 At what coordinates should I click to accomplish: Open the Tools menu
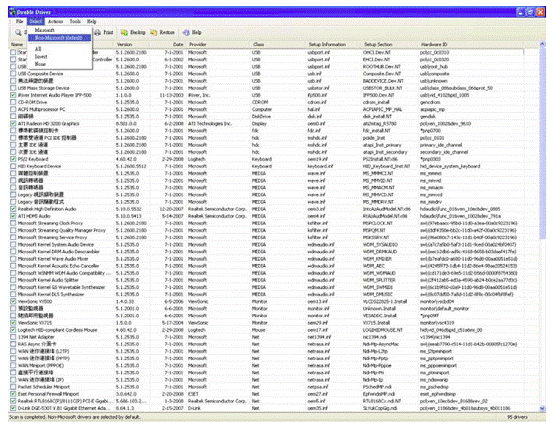(75, 22)
